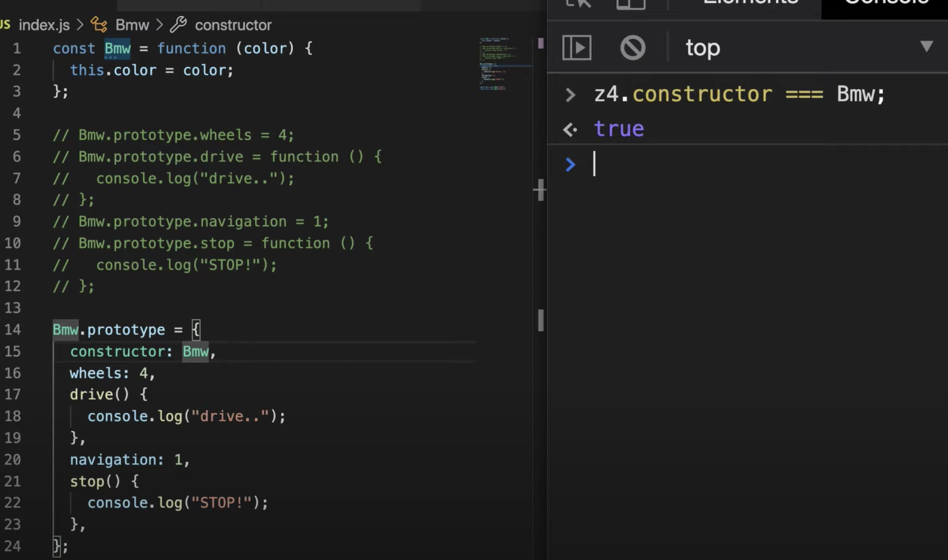The image size is (948, 560).
Task: Click the class symbol icon before Bmw
Action: click(99, 24)
